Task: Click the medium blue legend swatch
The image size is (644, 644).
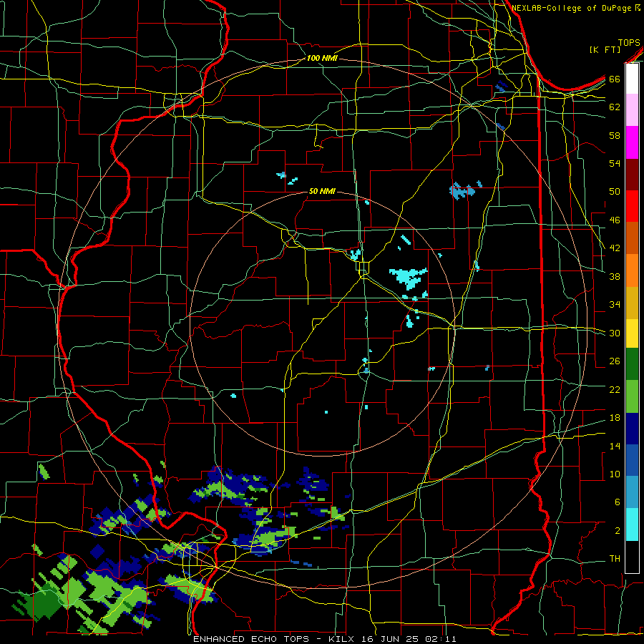Action: point(632,460)
